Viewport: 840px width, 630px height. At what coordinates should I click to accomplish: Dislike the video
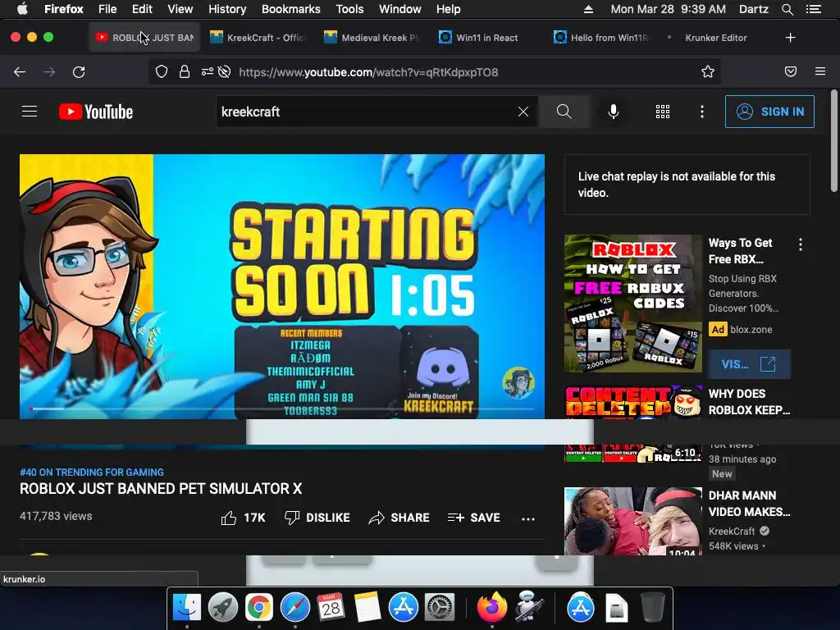pyautogui.click(x=317, y=518)
